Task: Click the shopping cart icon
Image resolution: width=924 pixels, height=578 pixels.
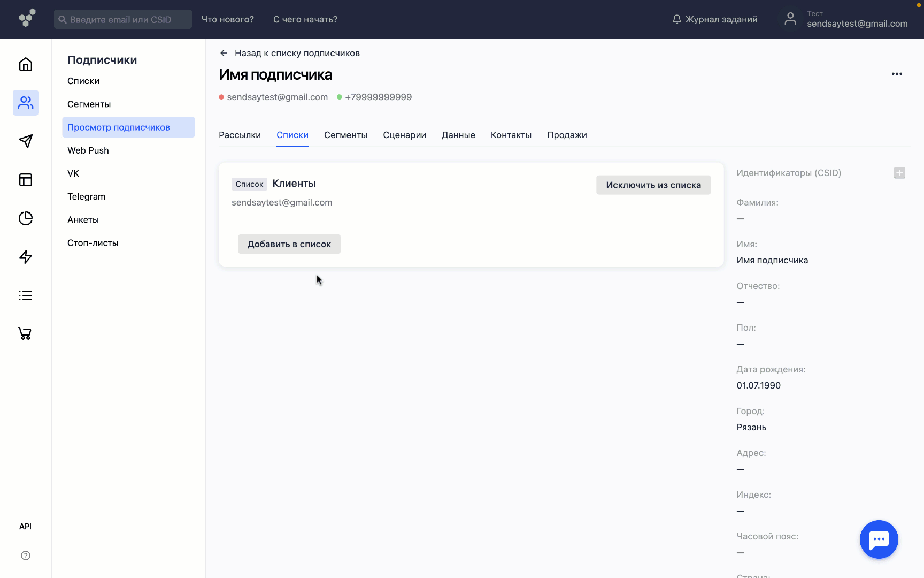Action: click(25, 333)
